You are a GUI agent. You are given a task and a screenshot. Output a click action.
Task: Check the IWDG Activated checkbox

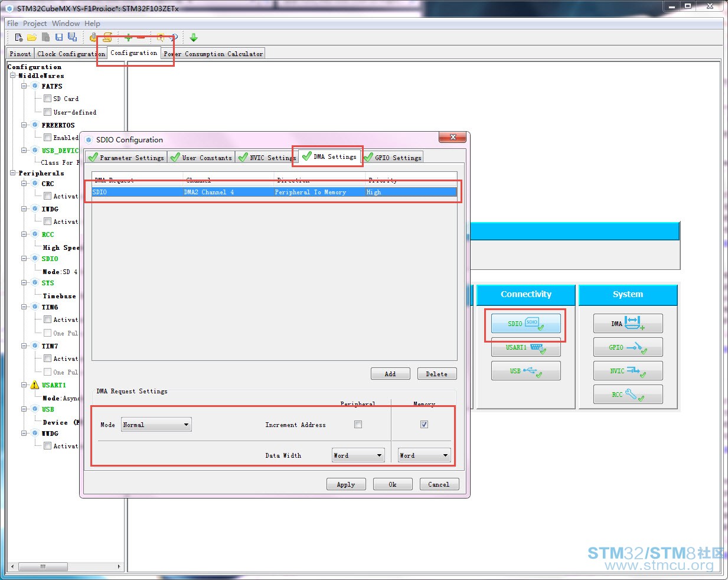(x=48, y=221)
